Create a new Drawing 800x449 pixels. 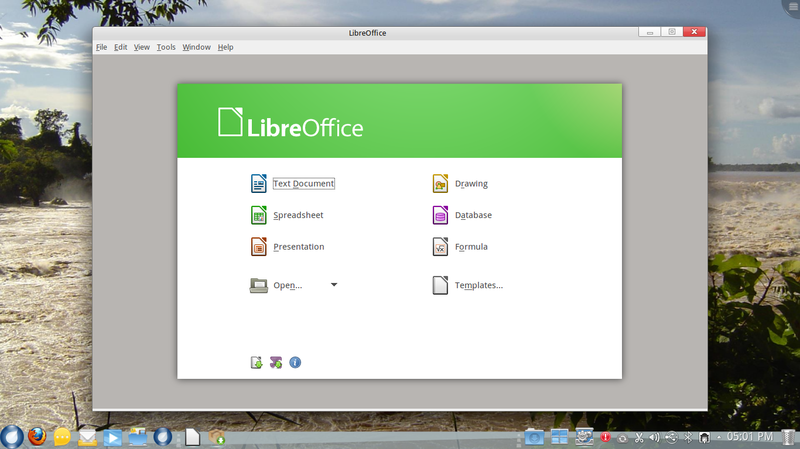tap(460, 184)
